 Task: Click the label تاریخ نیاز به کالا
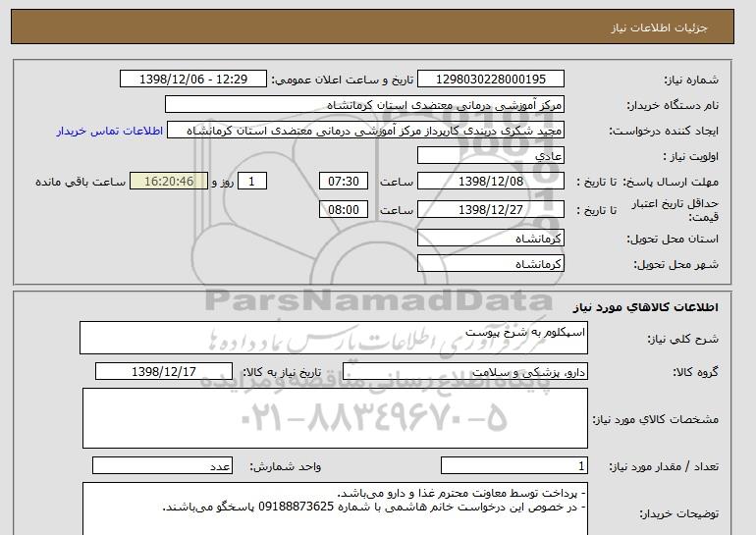click(282, 372)
